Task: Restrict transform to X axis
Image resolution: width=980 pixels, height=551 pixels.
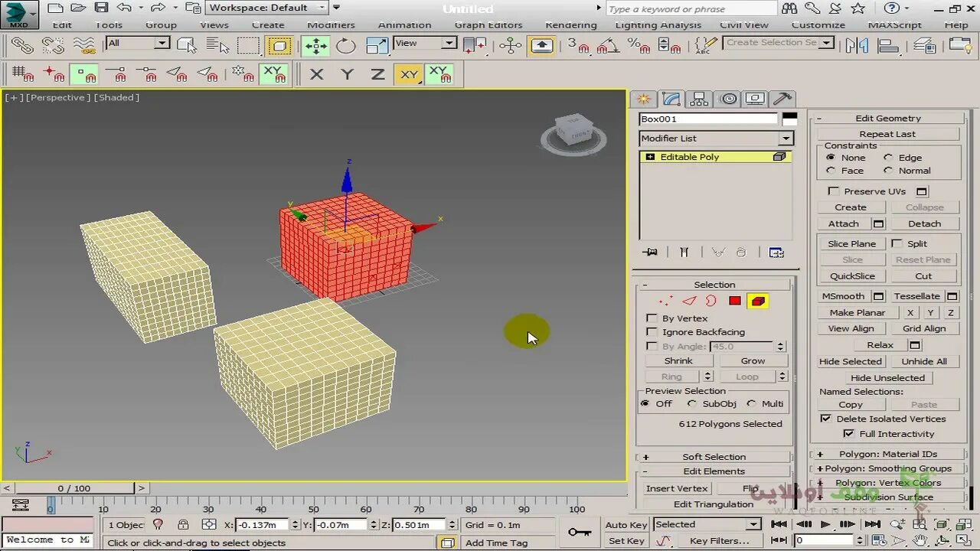Action: pyautogui.click(x=316, y=74)
